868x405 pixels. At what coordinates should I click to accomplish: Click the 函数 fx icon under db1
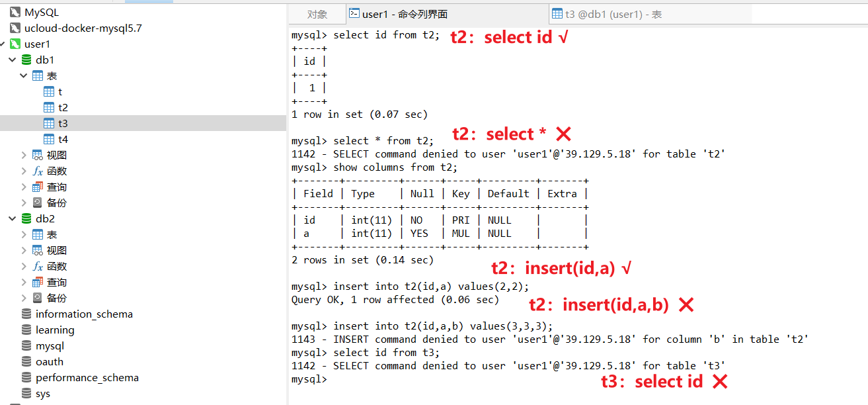(x=38, y=171)
